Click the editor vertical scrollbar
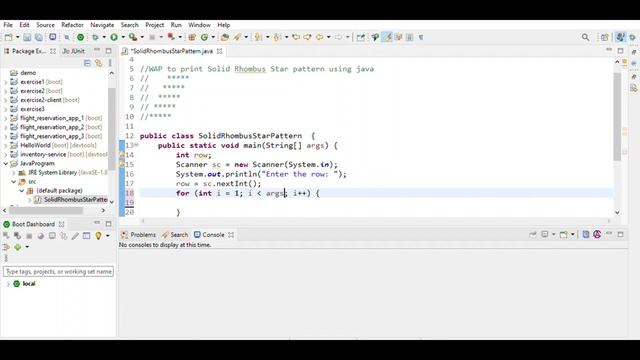 (617, 117)
